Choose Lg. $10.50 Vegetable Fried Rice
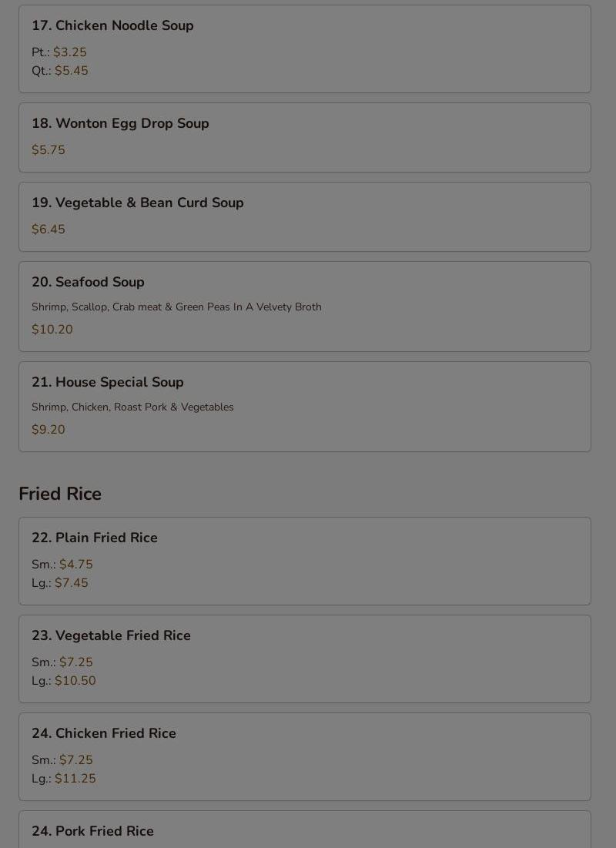 point(64,681)
